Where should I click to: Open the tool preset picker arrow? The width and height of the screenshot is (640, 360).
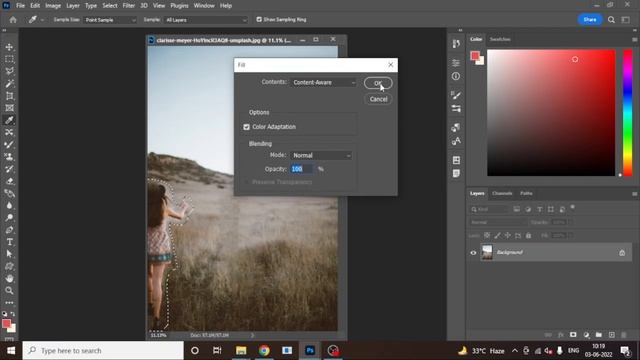pyautogui.click(x=42, y=20)
